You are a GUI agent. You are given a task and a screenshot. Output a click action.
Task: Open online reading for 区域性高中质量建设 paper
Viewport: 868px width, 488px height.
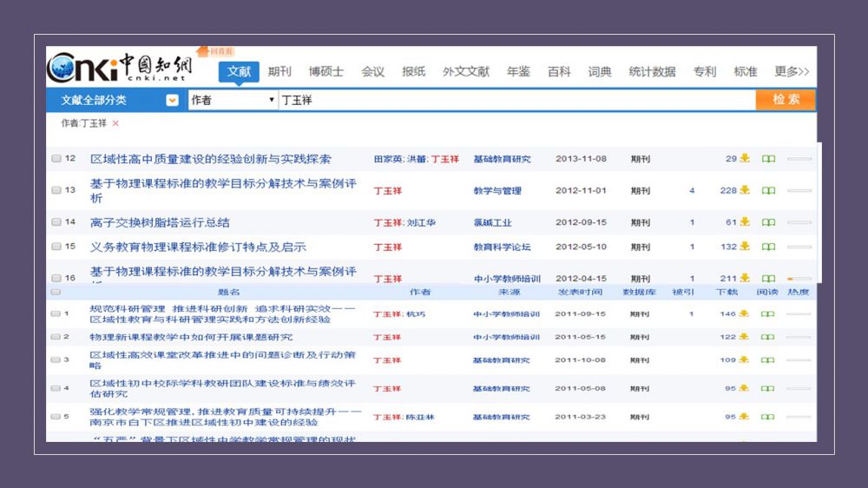[x=768, y=159]
